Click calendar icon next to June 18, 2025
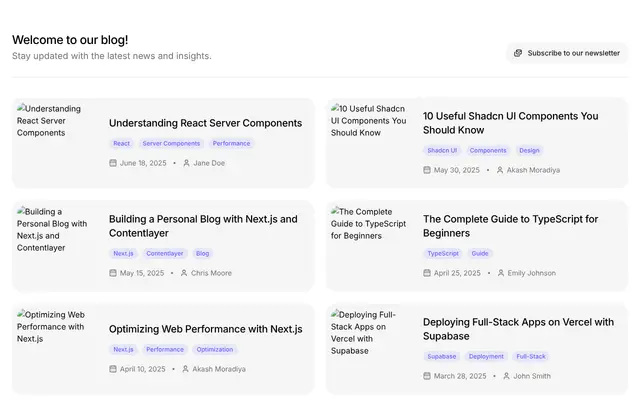This screenshot has height=400, width=640. tap(113, 163)
